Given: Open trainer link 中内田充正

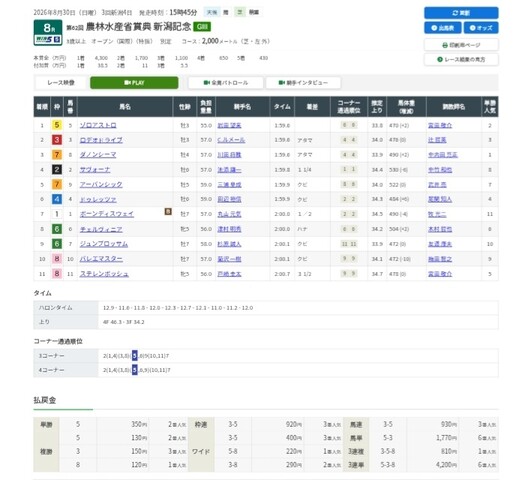Looking at the screenshot, I should pos(443,155).
